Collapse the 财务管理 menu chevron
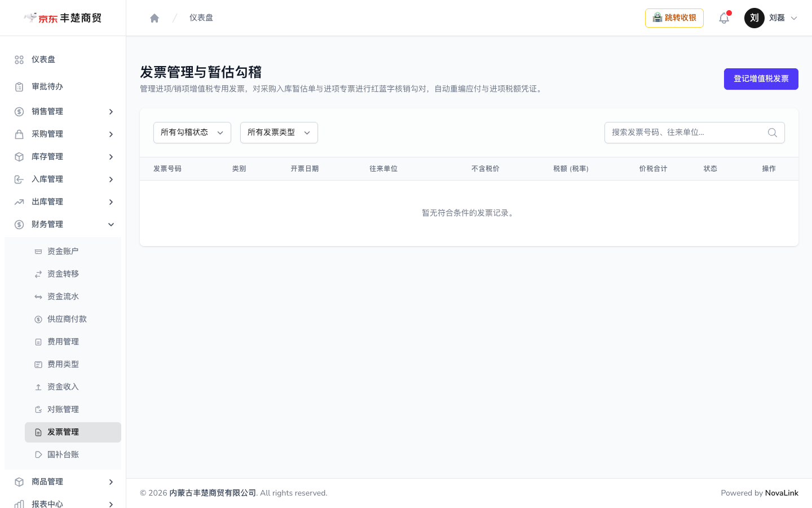This screenshot has width=812, height=508. (111, 225)
